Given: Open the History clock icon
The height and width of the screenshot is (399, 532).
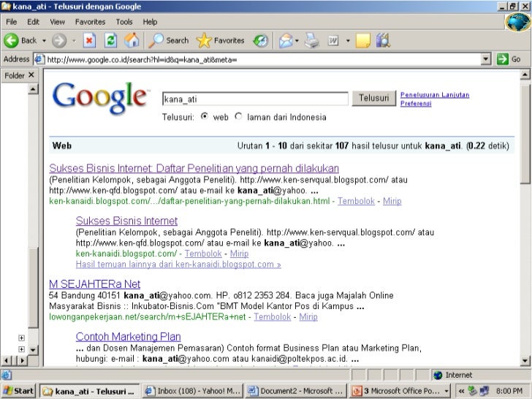Looking at the screenshot, I should [x=261, y=41].
